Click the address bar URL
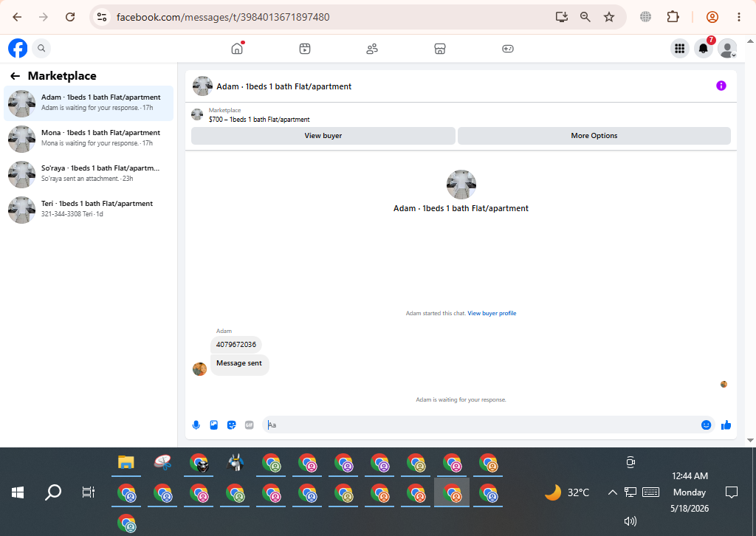The width and height of the screenshot is (756, 536). (223, 18)
